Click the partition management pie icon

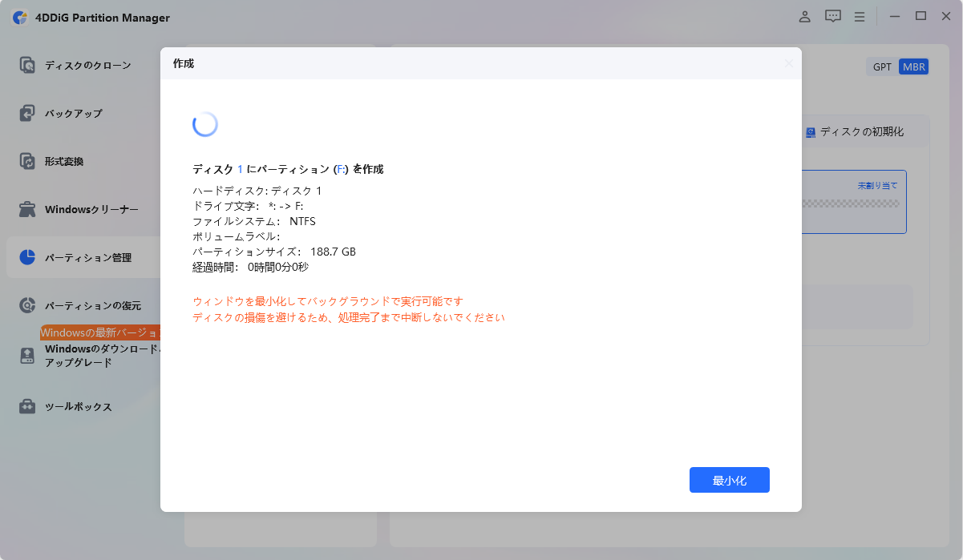point(28,257)
